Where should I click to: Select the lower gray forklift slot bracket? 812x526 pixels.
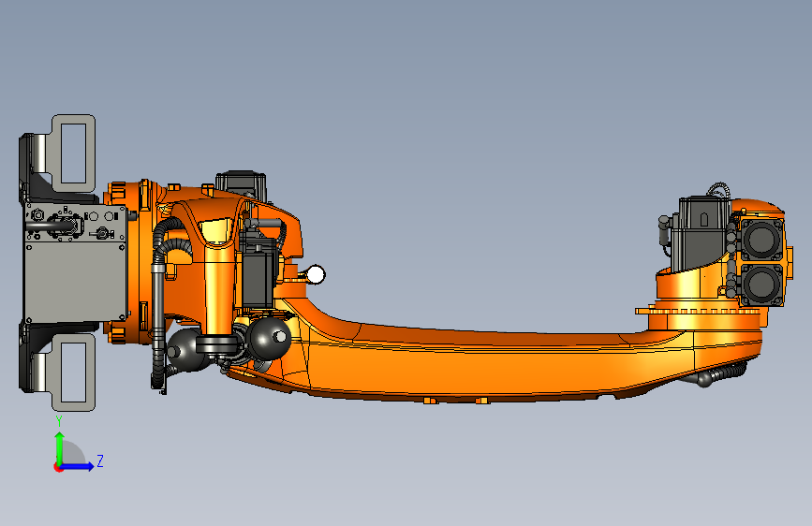pos(74,372)
